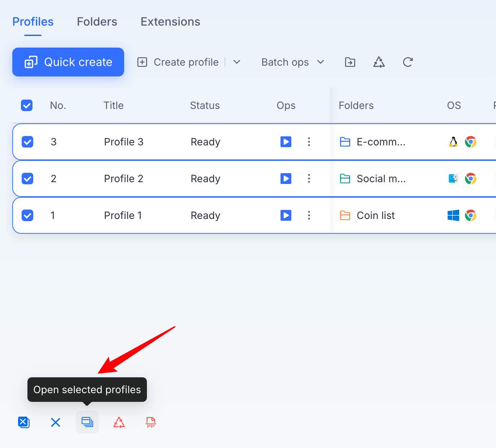Click the Ready status of Profile 2
Viewport: 496px width, 448px height.
click(205, 179)
